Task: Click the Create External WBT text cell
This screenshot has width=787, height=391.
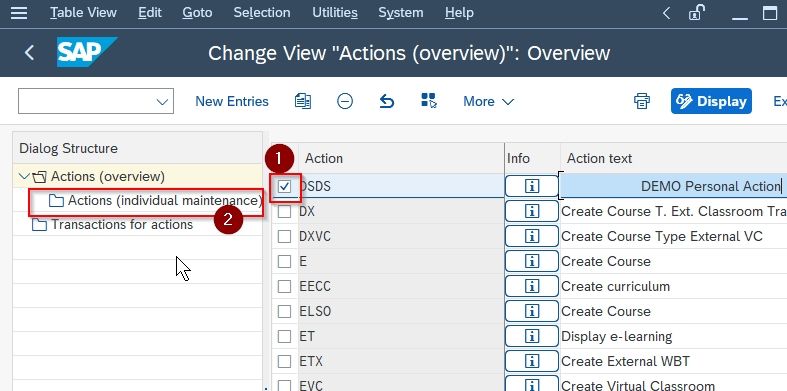Action: pyautogui.click(x=625, y=361)
